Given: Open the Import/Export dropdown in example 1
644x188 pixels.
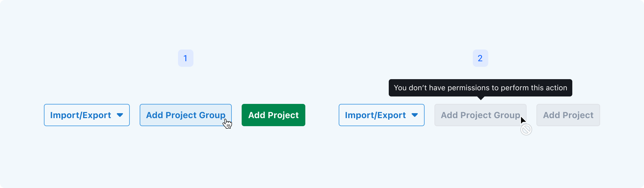Looking at the screenshot, I should (x=87, y=115).
